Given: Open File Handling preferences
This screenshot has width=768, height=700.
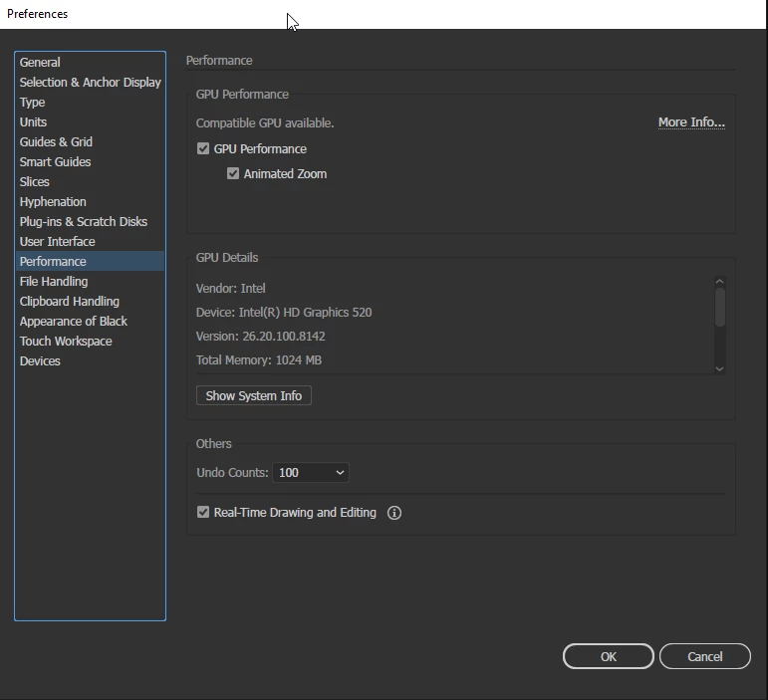Looking at the screenshot, I should (90, 282).
